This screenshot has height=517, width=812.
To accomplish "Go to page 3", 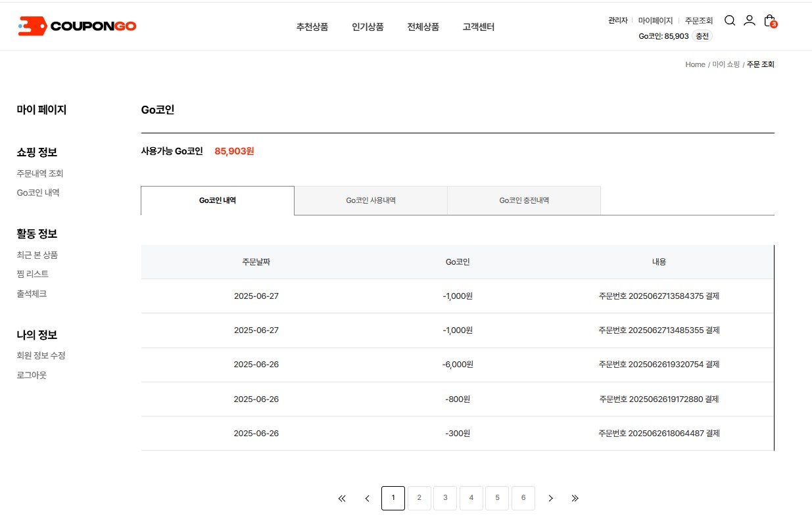I will point(445,498).
